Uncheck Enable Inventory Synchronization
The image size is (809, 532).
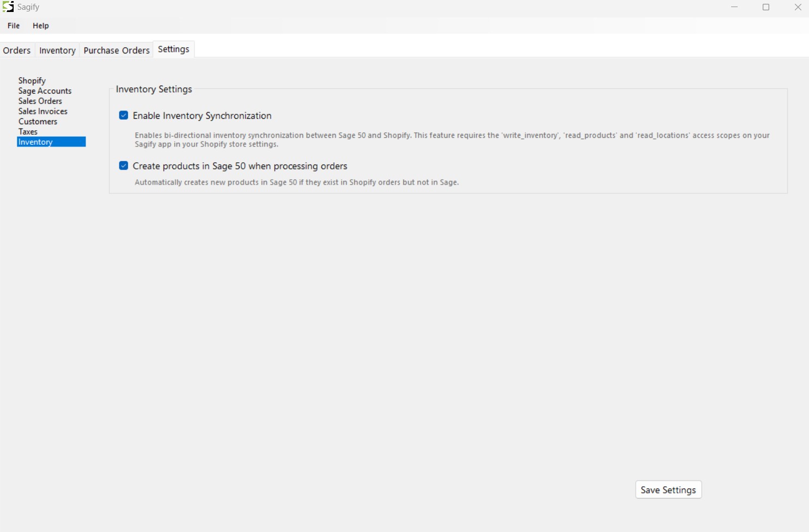click(x=124, y=115)
